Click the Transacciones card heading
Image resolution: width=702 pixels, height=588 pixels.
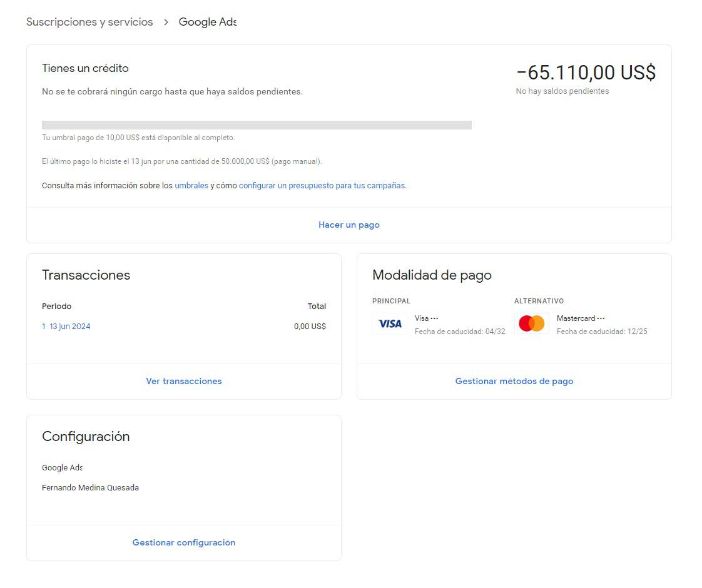tap(86, 275)
